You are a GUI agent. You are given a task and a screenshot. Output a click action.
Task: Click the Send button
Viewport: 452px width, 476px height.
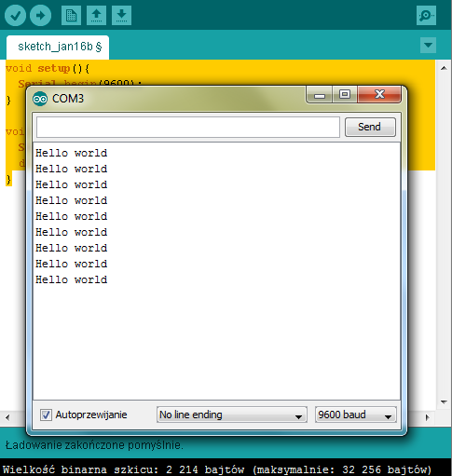point(370,127)
